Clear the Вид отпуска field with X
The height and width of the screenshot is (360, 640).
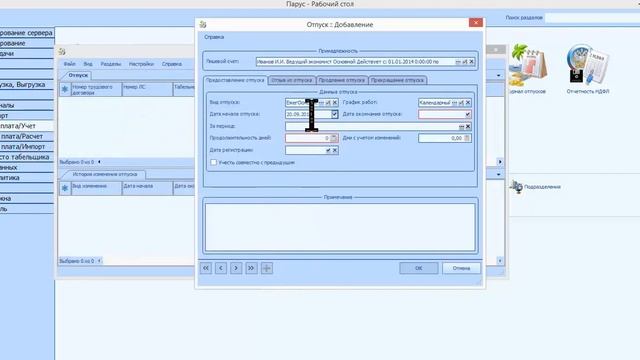click(335, 103)
